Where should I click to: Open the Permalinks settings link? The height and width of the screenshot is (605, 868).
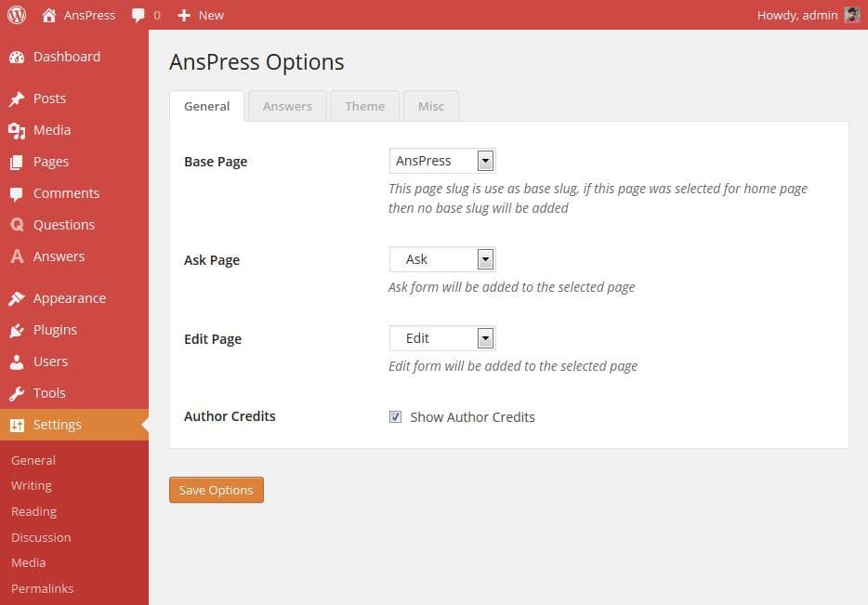[42, 588]
